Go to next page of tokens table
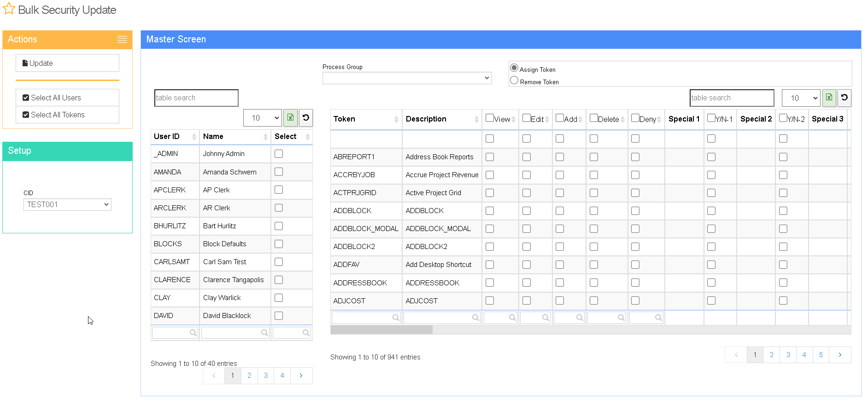Viewport: 868px width, 405px height. tap(840, 355)
